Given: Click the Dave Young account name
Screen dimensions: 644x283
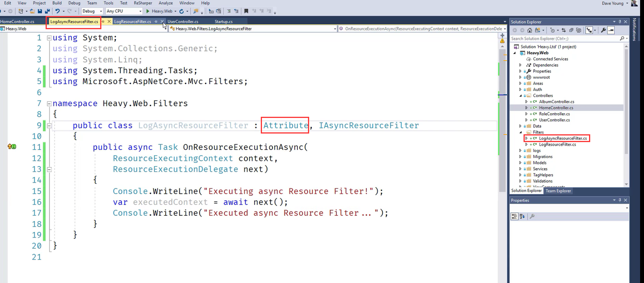Looking at the screenshot, I should tap(612, 3).
